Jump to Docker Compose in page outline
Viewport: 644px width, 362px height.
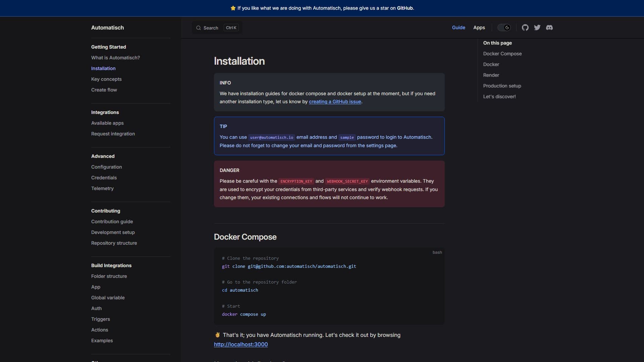coord(502,54)
